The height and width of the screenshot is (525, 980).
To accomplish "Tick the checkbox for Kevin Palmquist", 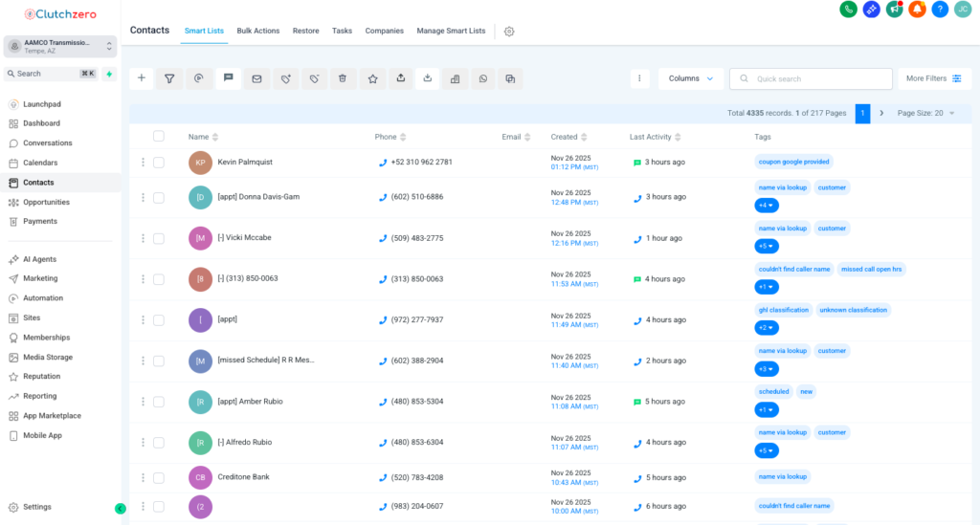I will point(159,163).
